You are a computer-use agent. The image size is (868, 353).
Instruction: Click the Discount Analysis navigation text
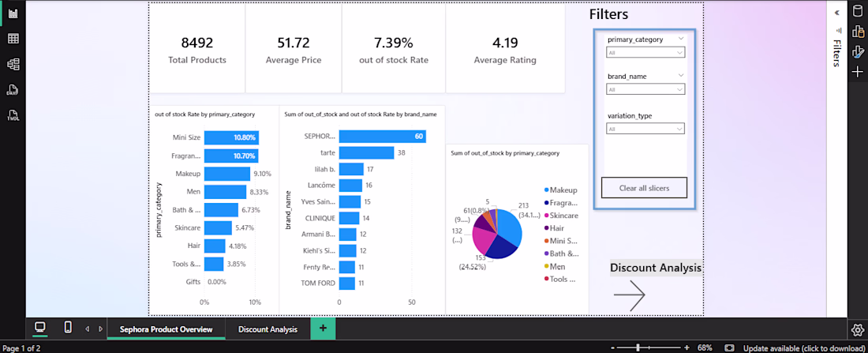(x=656, y=268)
